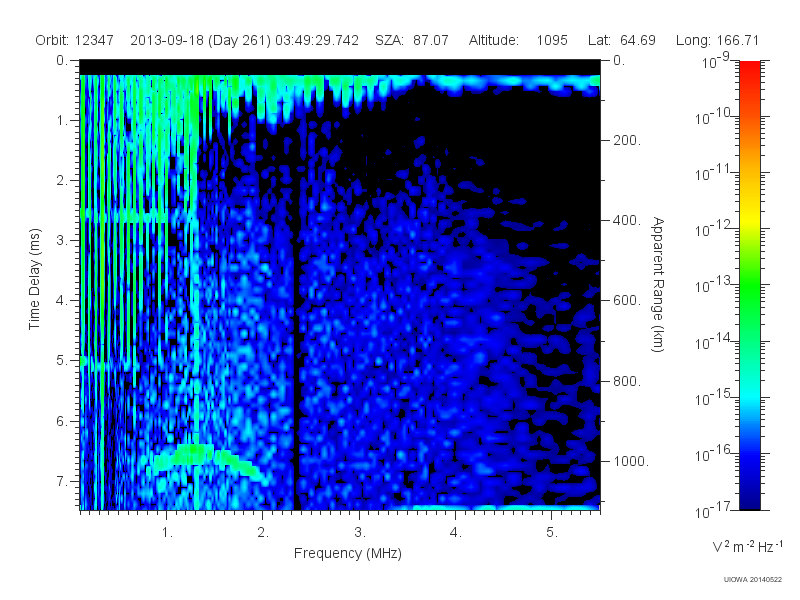Click the 4. tick on time delay axis
This screenshot has height=600, width=800.
[61, 301]
